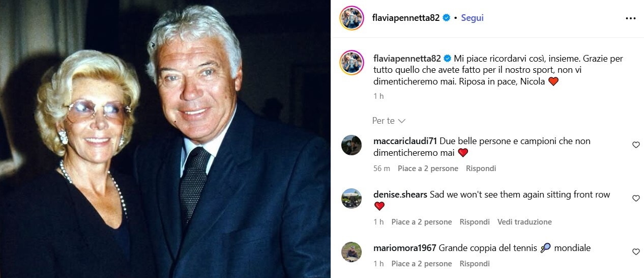Image resolution: width=644 pixels, height=278 pixels.
Task: Open mariomora1967's profile picture
Action: pyautogui.click(x=352, y=252)
